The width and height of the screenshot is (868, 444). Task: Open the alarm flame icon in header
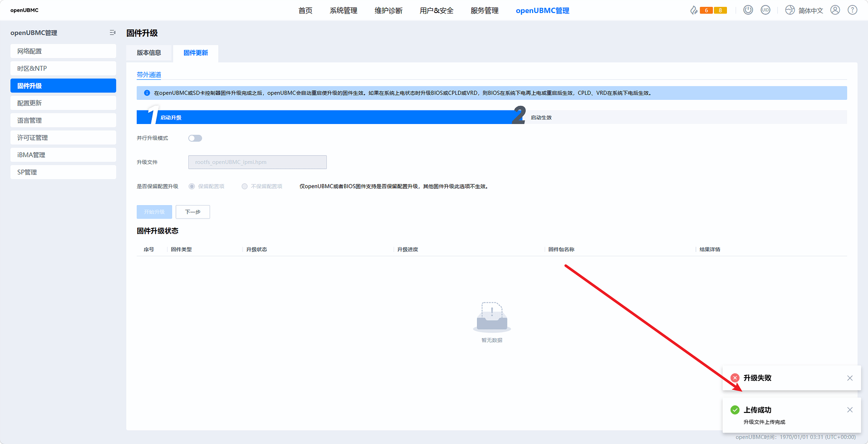[x=694, y=10]
